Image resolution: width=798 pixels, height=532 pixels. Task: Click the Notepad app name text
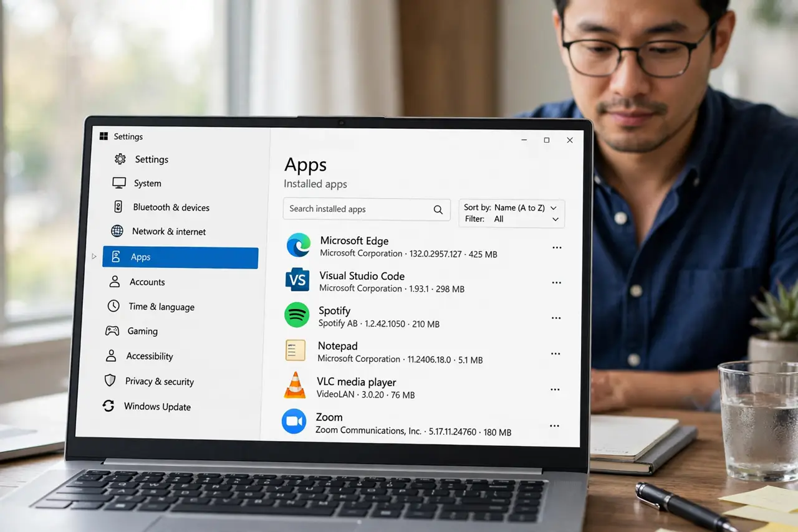point(337,346)
